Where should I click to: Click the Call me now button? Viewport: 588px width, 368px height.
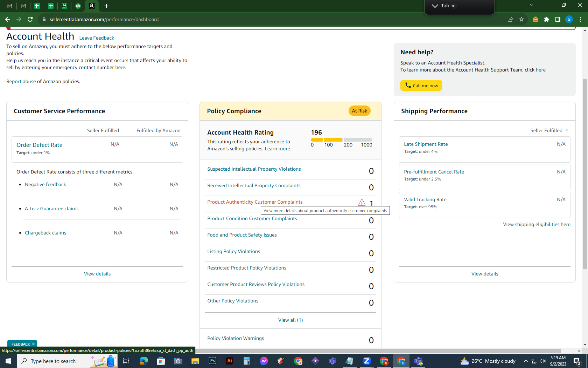421,86
